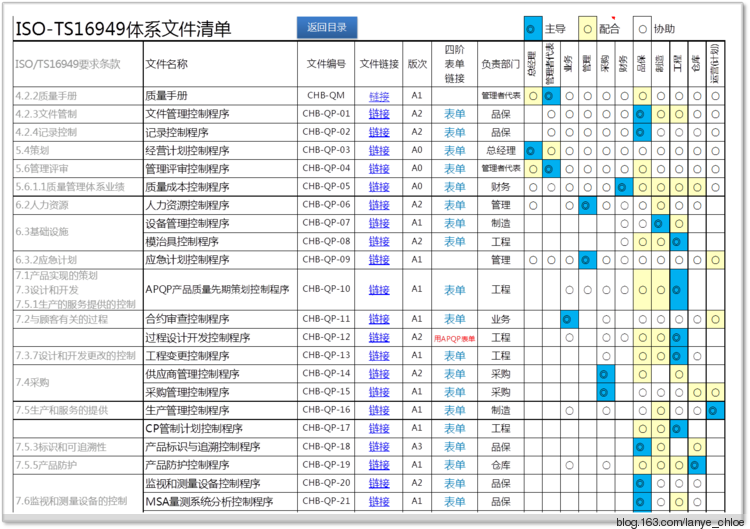Select the white 协助 legend swatch
Viewport: 750px width, 529px height.
point(642,29)
